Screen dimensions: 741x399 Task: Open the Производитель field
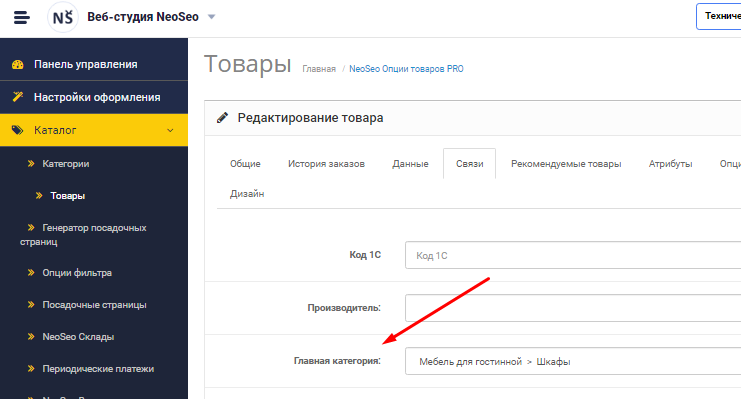click(x=573, y=308)
